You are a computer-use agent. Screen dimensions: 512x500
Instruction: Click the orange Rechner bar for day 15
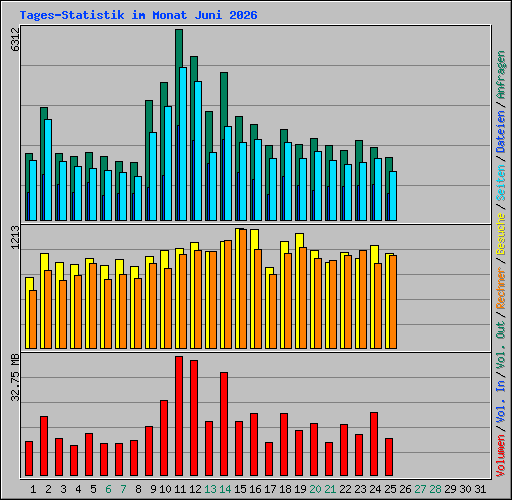click(243, 289)
